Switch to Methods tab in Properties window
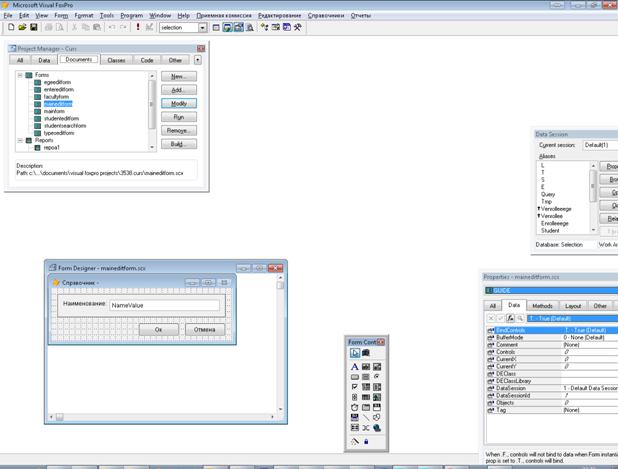The width and height of the screenshot is (618, 469). coord(542,306)
